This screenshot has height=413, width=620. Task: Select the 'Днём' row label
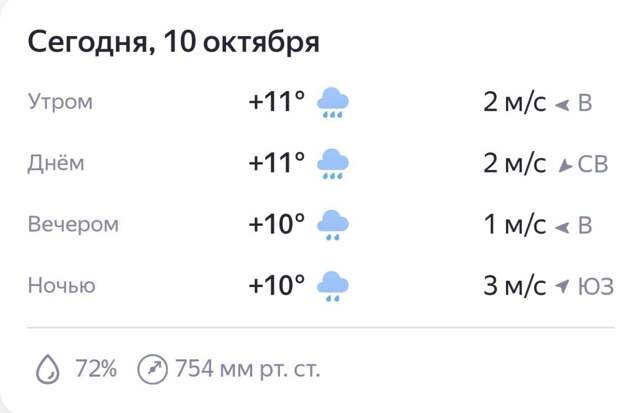coord(54,164)
